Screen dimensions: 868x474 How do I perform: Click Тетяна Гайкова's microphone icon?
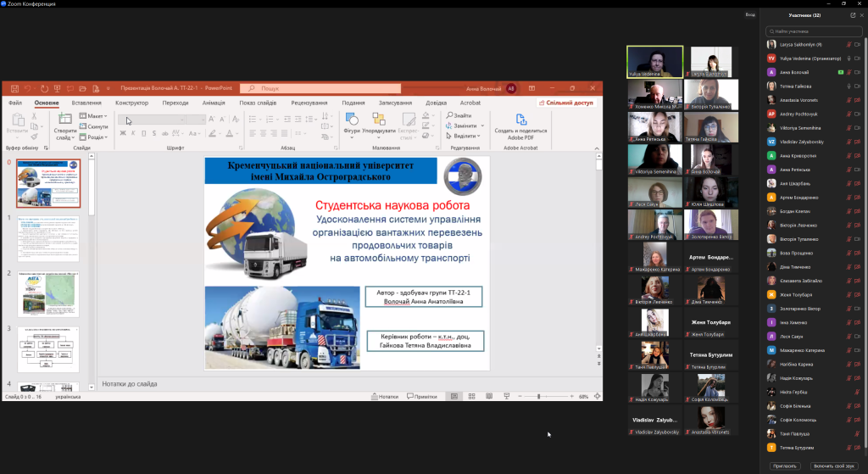849,86
